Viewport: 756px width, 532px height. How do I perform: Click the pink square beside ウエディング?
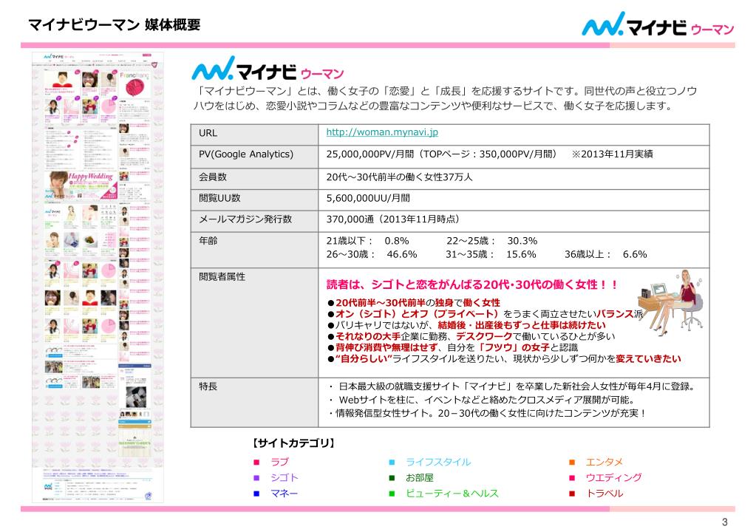click(x=572, y=478)
